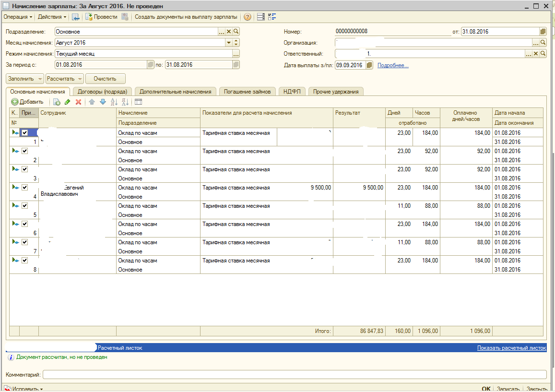
Task: Switch to the НДФЛ tab
Action: pyautogui.click(x=292, y=92)
